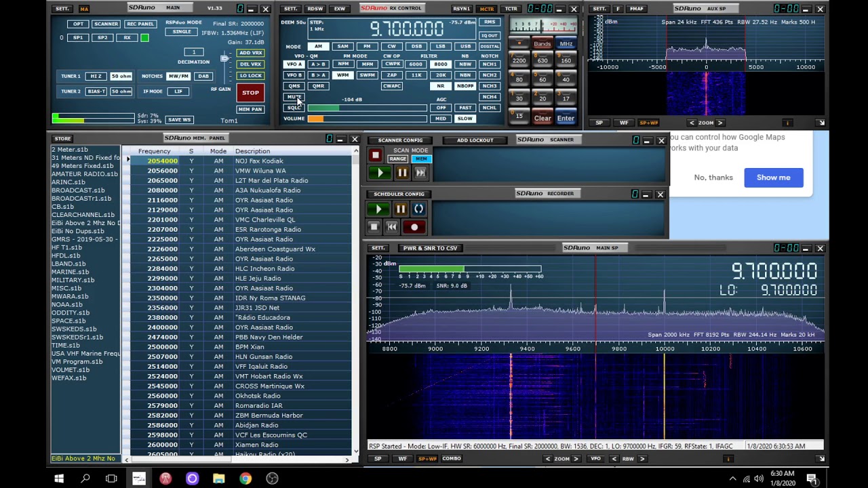868x488 pixels.
Task: Pause the scanner in the Scanner panel
Action: coord(402,173)
